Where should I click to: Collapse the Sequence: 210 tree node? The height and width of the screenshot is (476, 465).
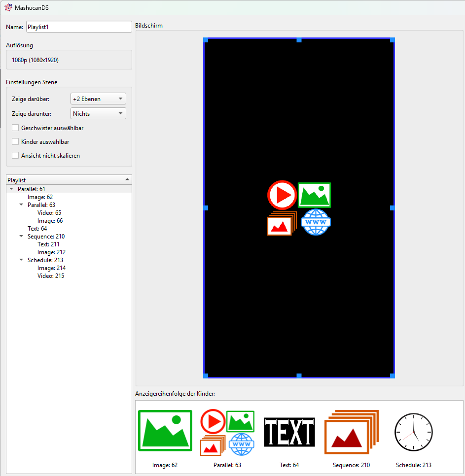click(21, 237)
